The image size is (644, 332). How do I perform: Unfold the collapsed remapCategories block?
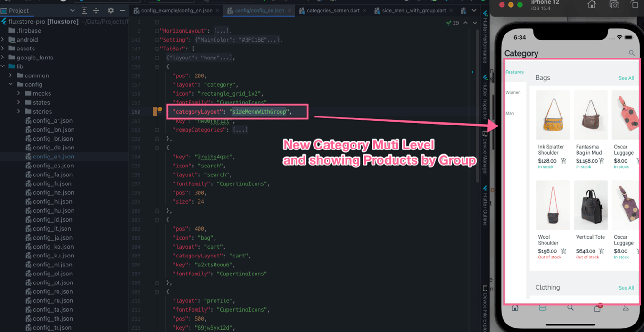pyautogui.click(x=240, y=130)
